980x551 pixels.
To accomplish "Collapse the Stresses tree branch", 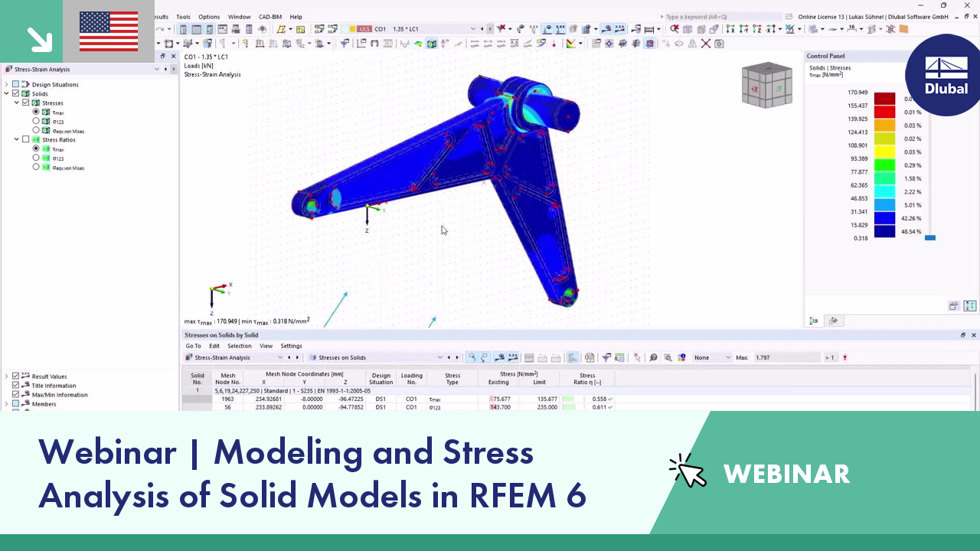I will click(16, 103).
